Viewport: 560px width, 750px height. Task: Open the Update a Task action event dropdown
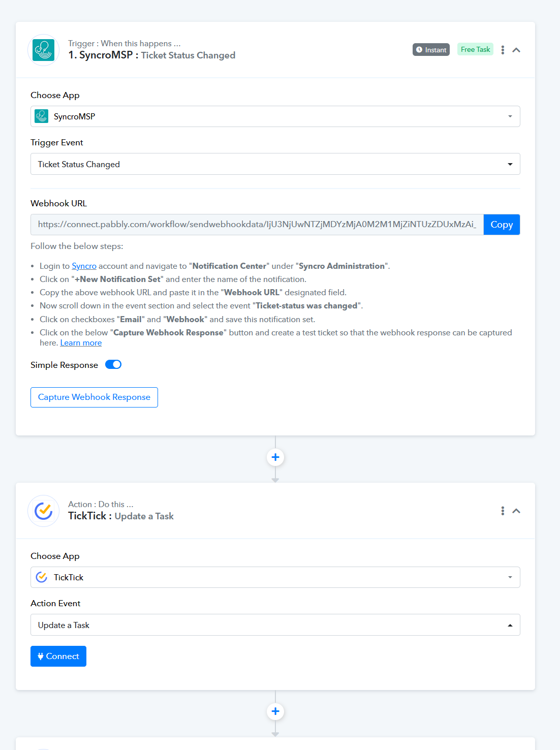pos(275,625)
